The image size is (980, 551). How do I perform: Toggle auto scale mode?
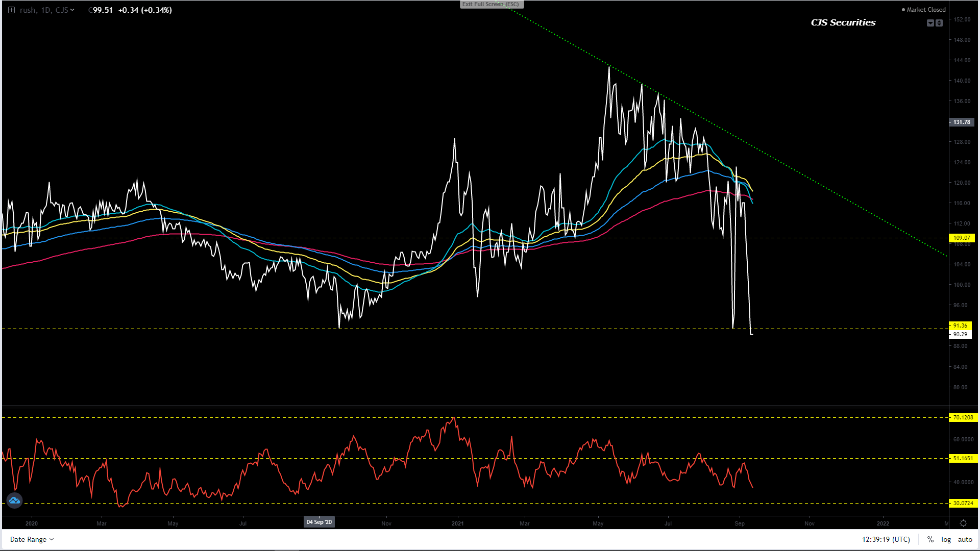point(965,539)
